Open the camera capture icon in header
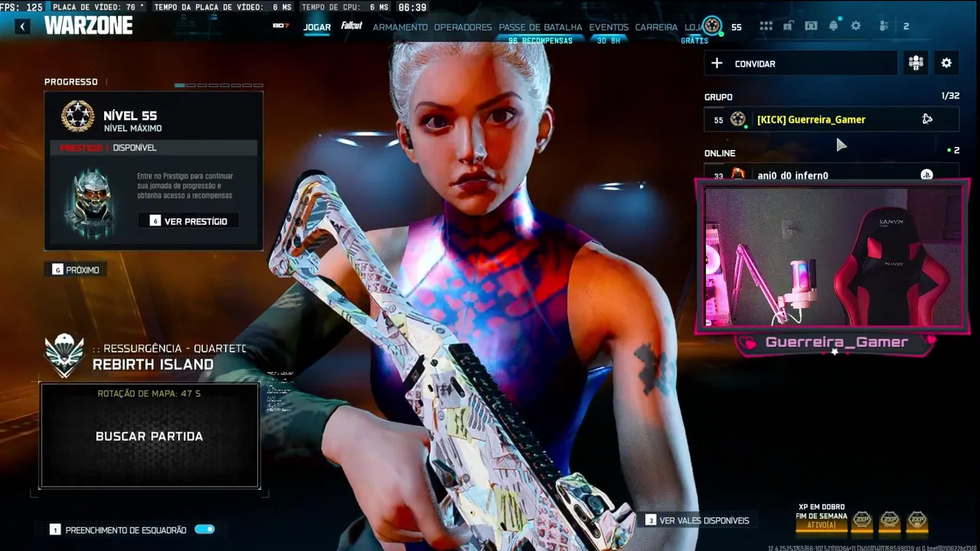 (811, 26)
